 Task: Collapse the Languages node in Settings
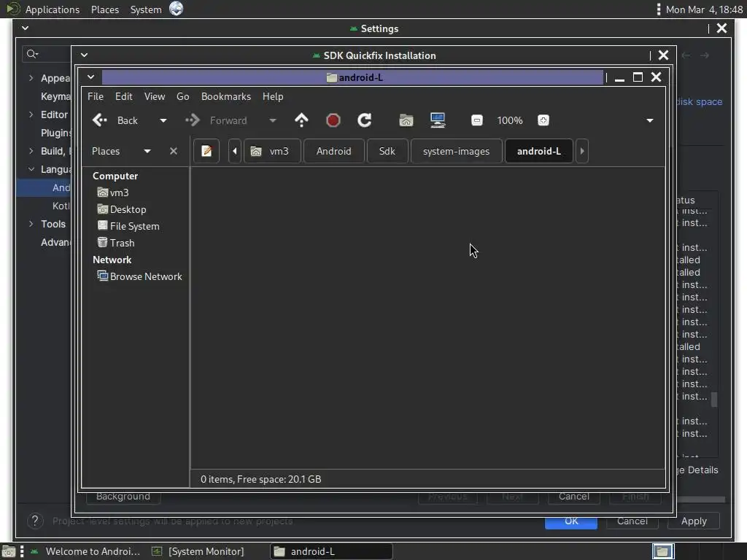coord(31,169)
